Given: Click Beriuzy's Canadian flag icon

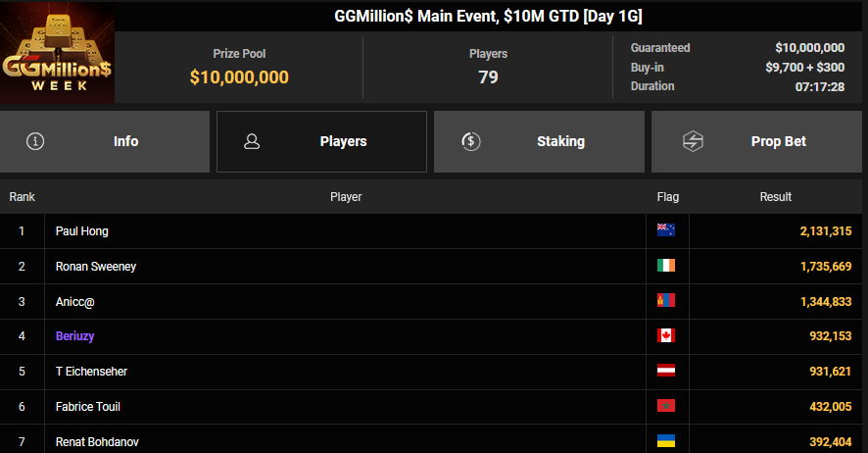Looking at the screenshot, I should pos(666,336).
